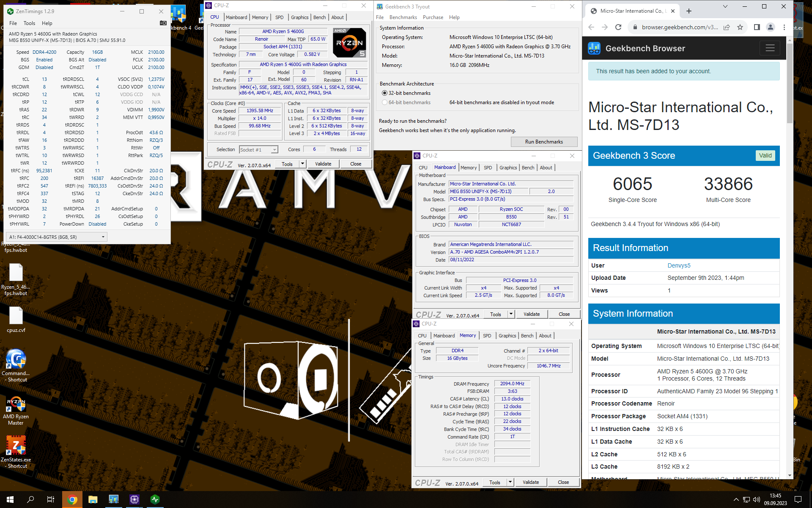812x508 pixels.
Task: Select 32-bit benchmarks radio button
Action: 384,93
